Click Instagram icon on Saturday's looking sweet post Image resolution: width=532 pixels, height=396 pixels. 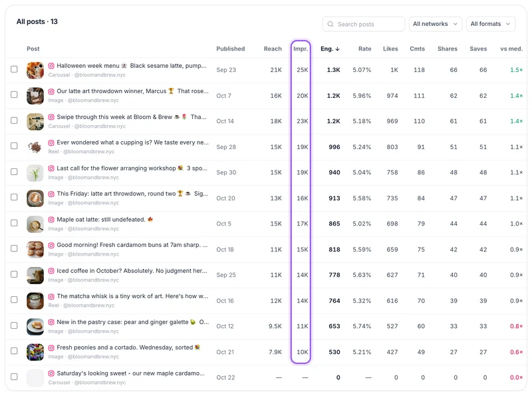51,373
